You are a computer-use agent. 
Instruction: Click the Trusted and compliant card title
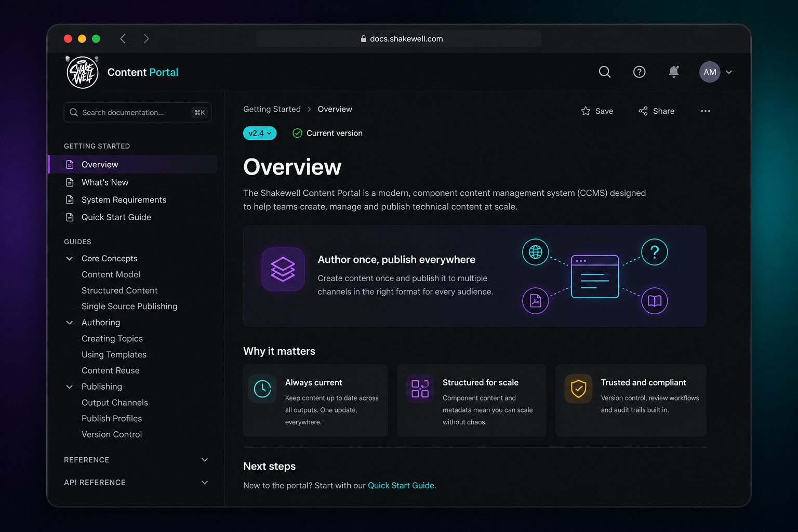pos(643,382)
